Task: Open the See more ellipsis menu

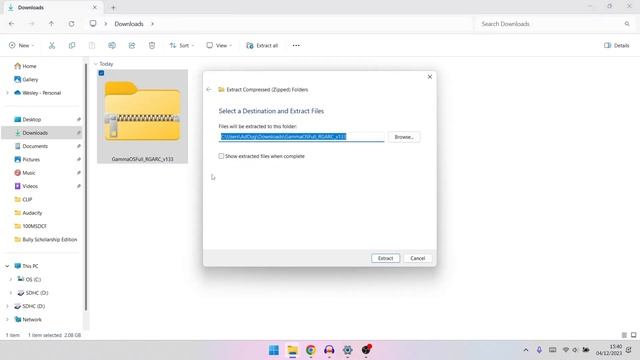Action: [296, 45]
